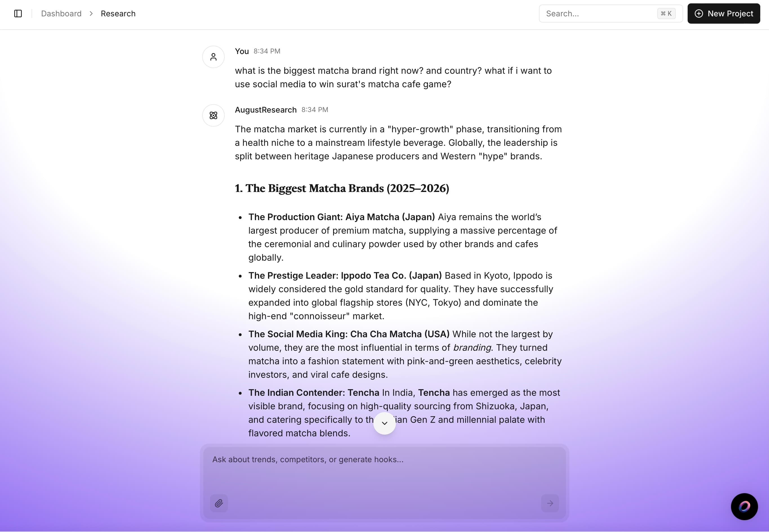Click the breadcrumb chevron separator
Screen dimensions: 769x532
tap(91, 14)
